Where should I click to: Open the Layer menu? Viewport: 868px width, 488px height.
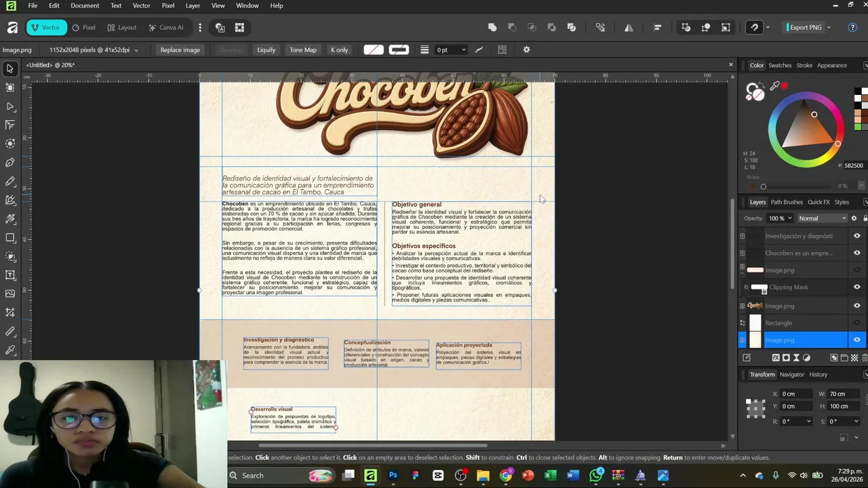[193, 5]
